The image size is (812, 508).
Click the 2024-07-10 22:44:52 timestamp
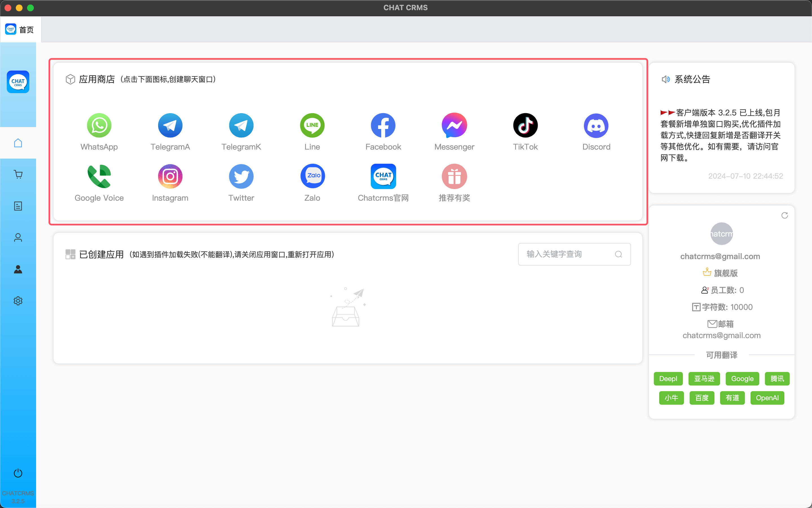click(745, 176)
